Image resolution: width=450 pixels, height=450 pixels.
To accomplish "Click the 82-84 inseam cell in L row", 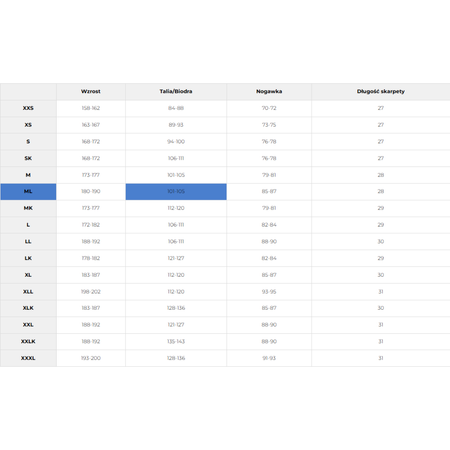I will coord(269,225).
